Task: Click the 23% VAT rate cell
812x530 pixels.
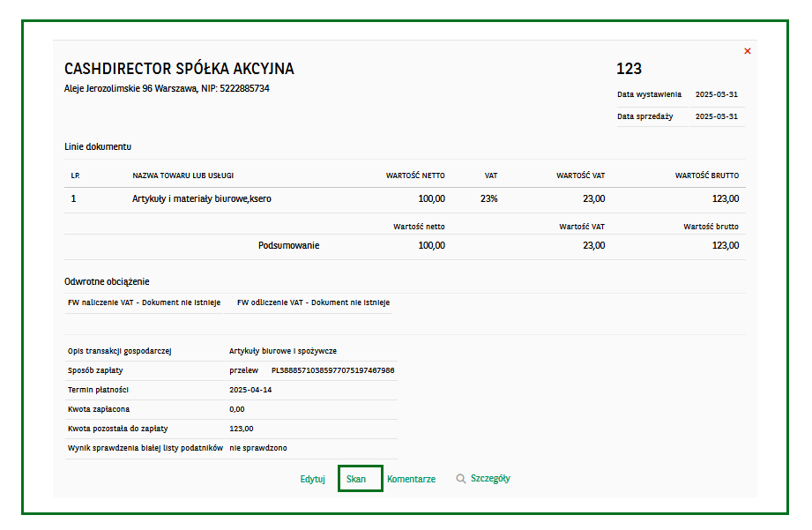Action: (x=488, y=199)
